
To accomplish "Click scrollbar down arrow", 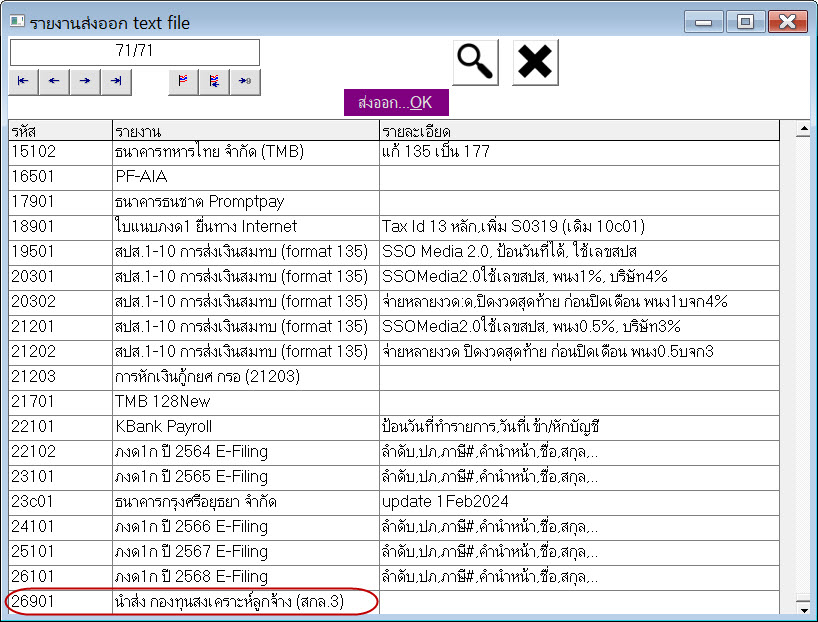I will pyautogui.click(x=804, y=607).
